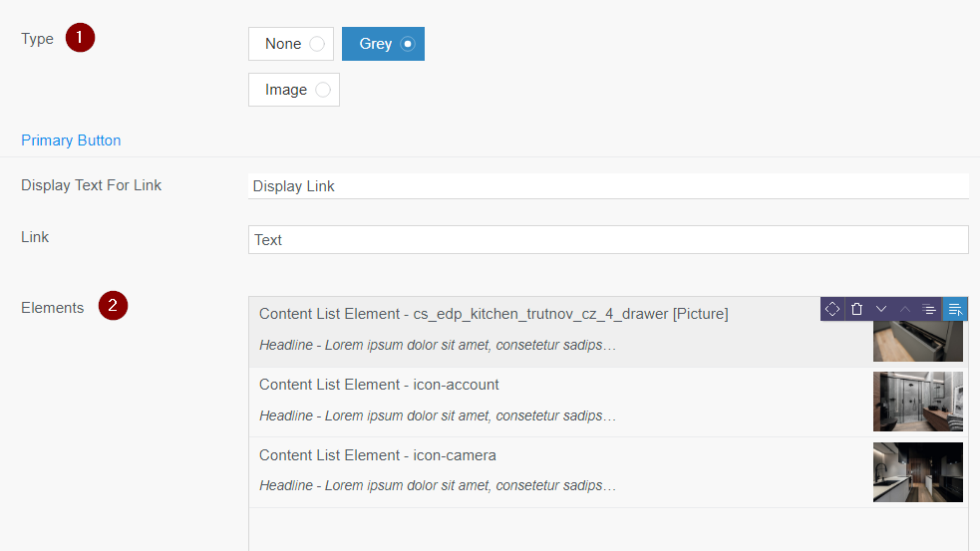Click into the Link text field

[x=608, y=240]
